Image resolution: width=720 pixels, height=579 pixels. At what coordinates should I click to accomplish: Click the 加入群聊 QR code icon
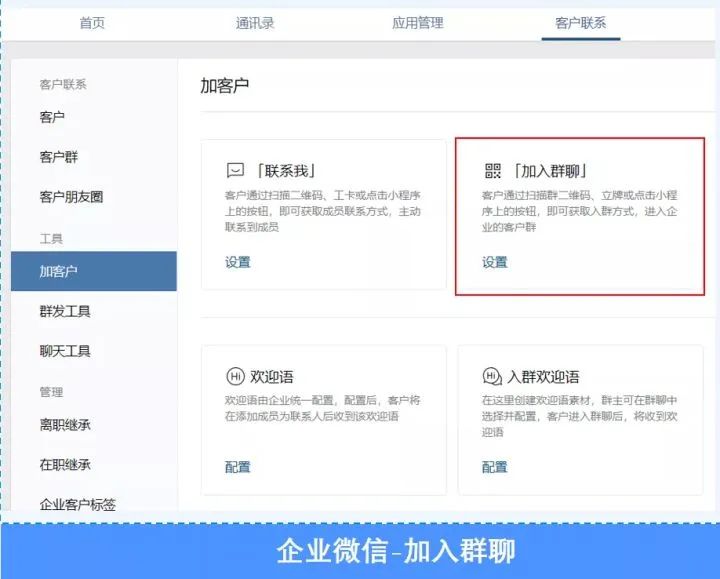[493, 171]
